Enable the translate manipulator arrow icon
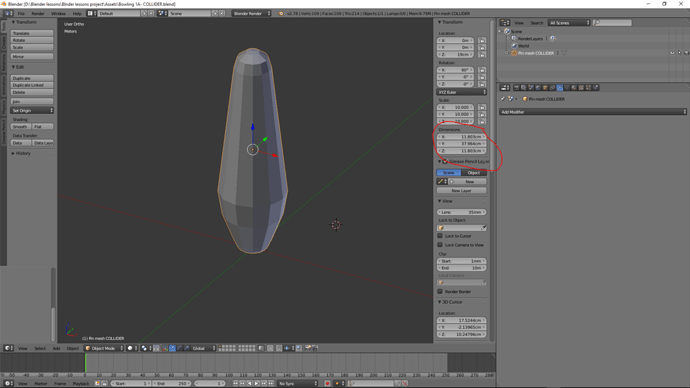This screenshot has height=388, width=690. pos(172,348)
